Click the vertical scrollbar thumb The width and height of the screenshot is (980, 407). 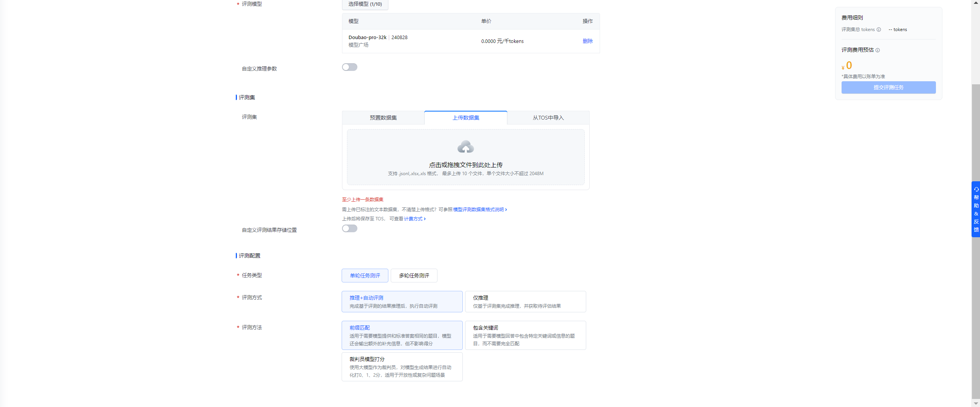[976, 241]
